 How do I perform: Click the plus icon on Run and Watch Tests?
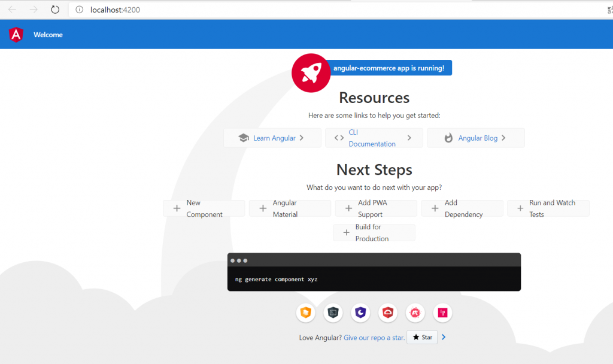(x=520, y=208)
